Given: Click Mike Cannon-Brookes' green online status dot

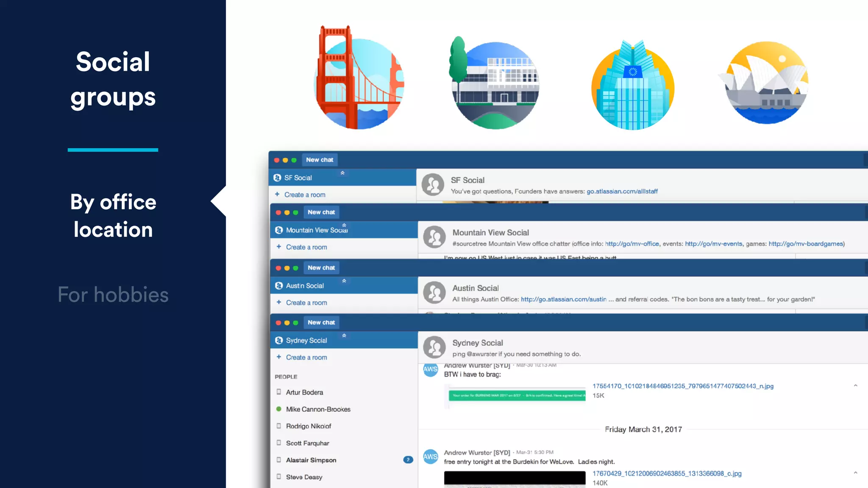Looking at the screenshot, I should pos(278,409).
